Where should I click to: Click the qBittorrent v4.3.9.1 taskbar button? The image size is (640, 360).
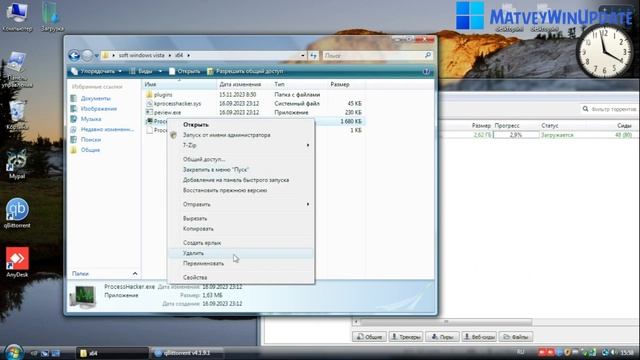tap(186, 353)
